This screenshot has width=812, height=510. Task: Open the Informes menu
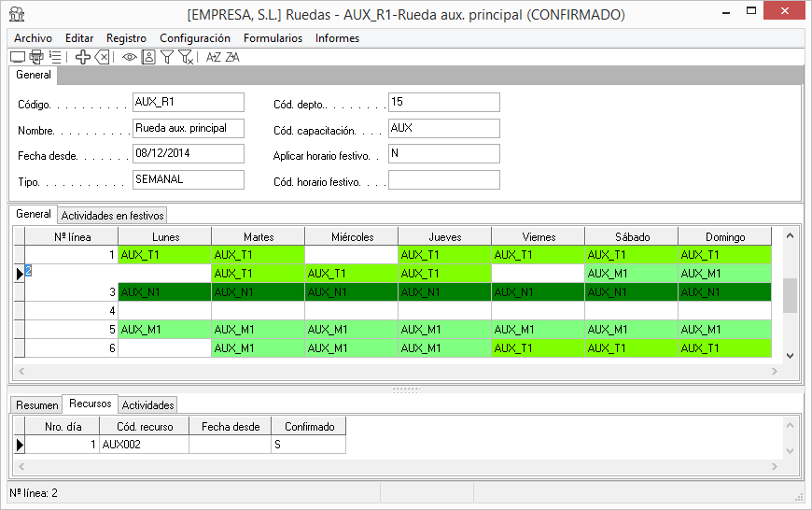[x=337, y=38]
